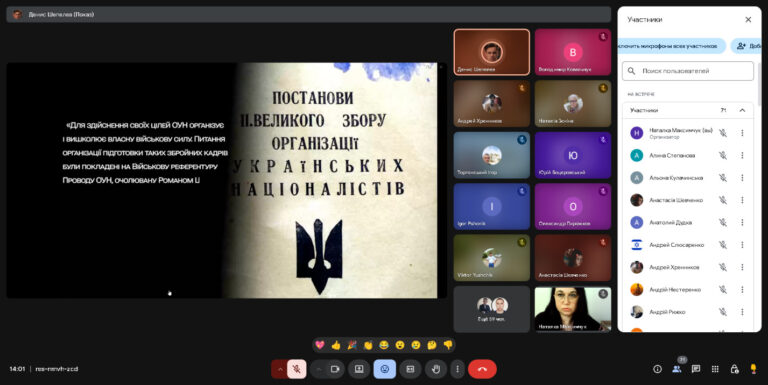The height and width of the screenshot is (385, 768).
Task: Open options menu for Альона Кулачинська
Action: 742,178
